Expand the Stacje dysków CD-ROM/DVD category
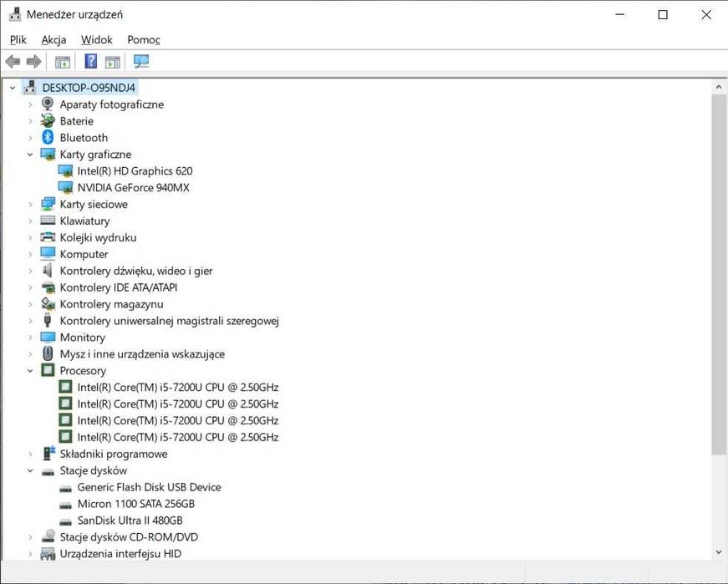728x584 pixels. point(30,537)
